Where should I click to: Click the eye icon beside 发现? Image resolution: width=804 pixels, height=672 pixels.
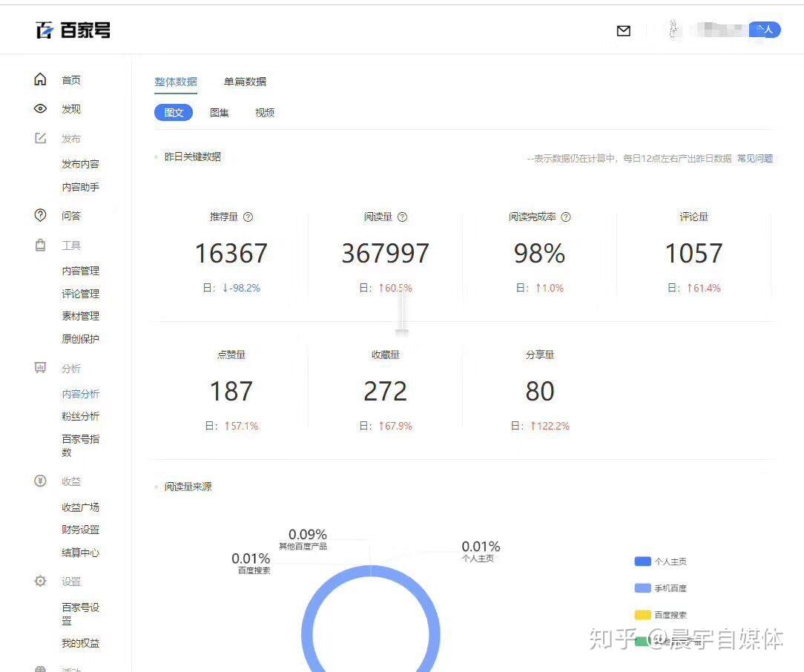click(x=40, y=109)
